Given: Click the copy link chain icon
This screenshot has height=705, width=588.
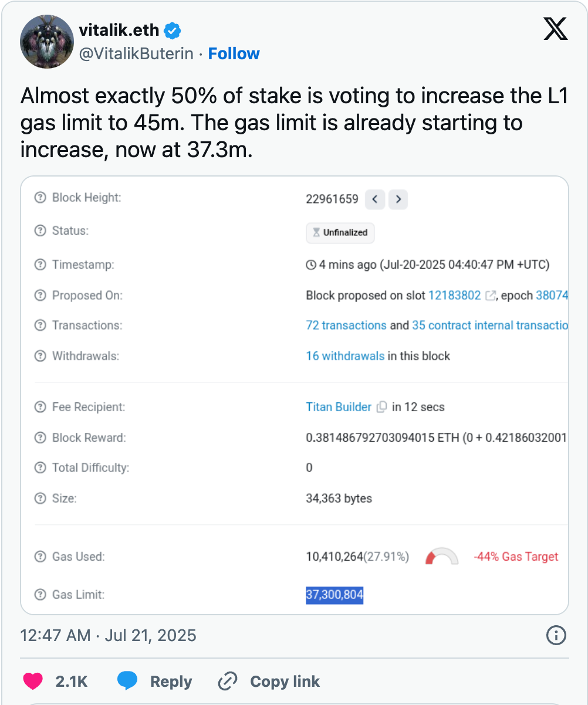Looking at the screenshot, I should pyautogui.click(x=227, y=682).
